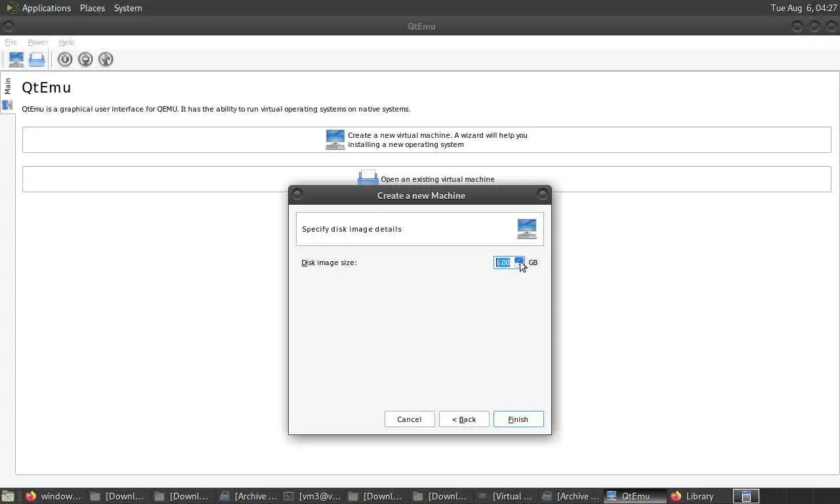Click the QtEmu heading text

click(x=47, y=87)
